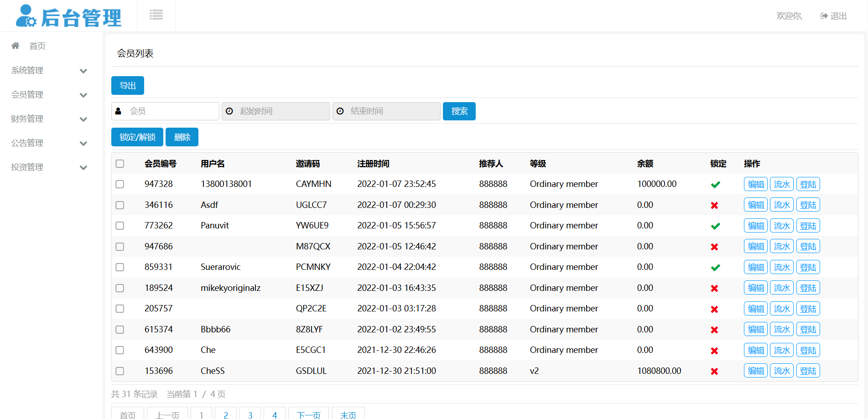
Task: Select checkbox for member 153696 CheSS
Action: pyautogui.click(x=120, y=371)
